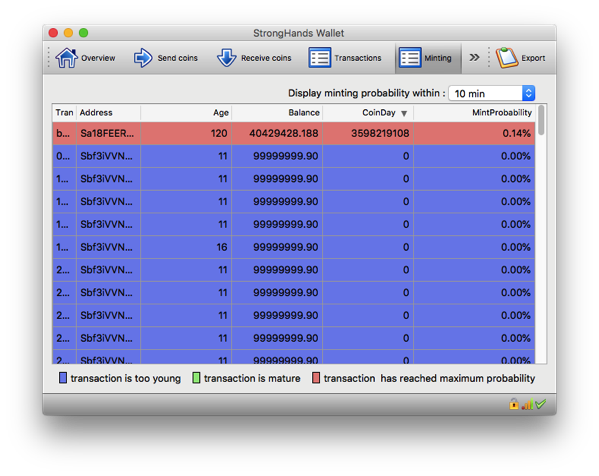This screenshot has width=599, height=476.
Task: Switch to the Overview tab label
Action: coord(98,58)
